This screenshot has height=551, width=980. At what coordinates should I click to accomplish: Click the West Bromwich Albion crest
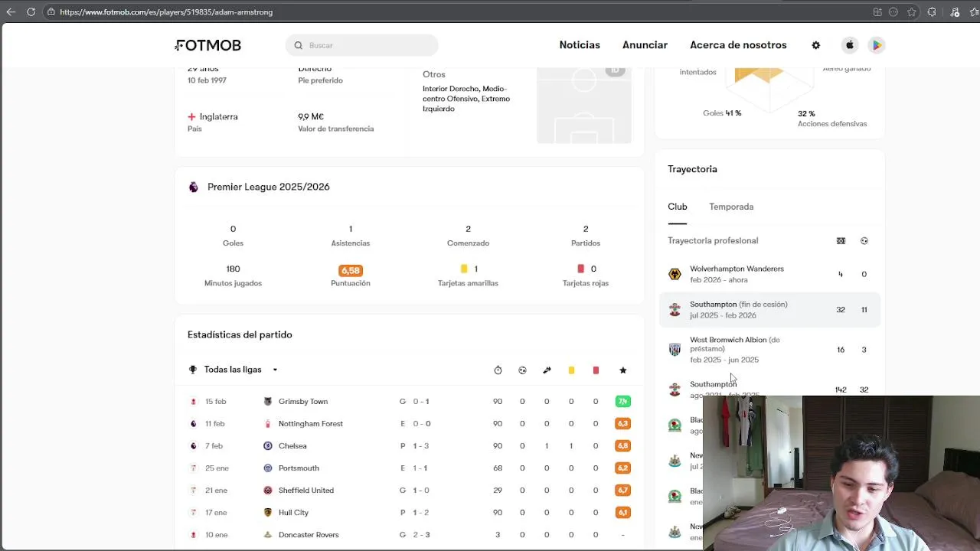[675, 350]
